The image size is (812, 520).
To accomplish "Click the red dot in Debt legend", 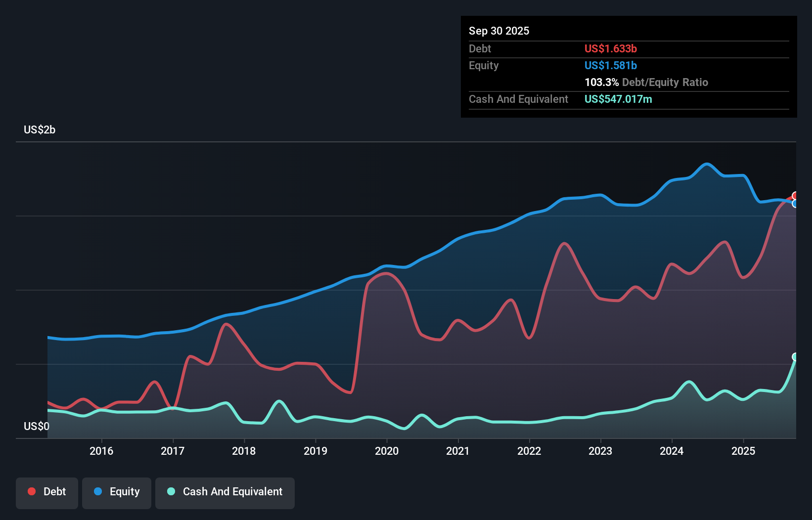I will point(32,491).
